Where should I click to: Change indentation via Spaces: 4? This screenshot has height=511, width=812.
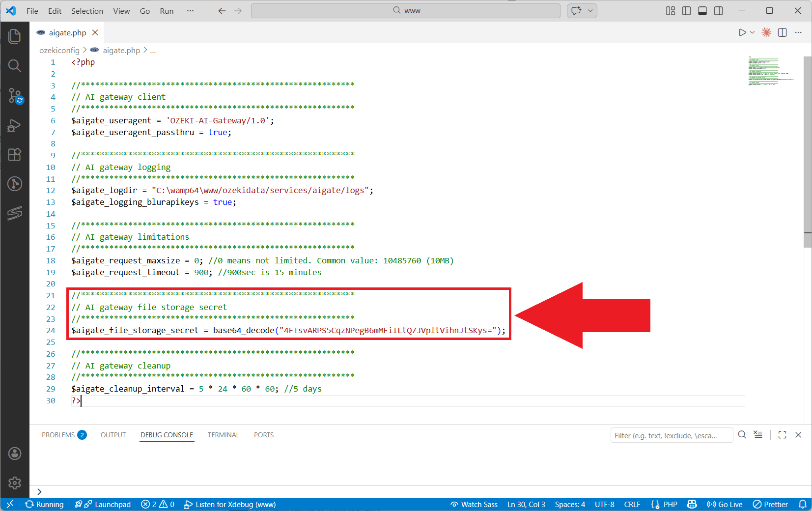tap(570, 504)
